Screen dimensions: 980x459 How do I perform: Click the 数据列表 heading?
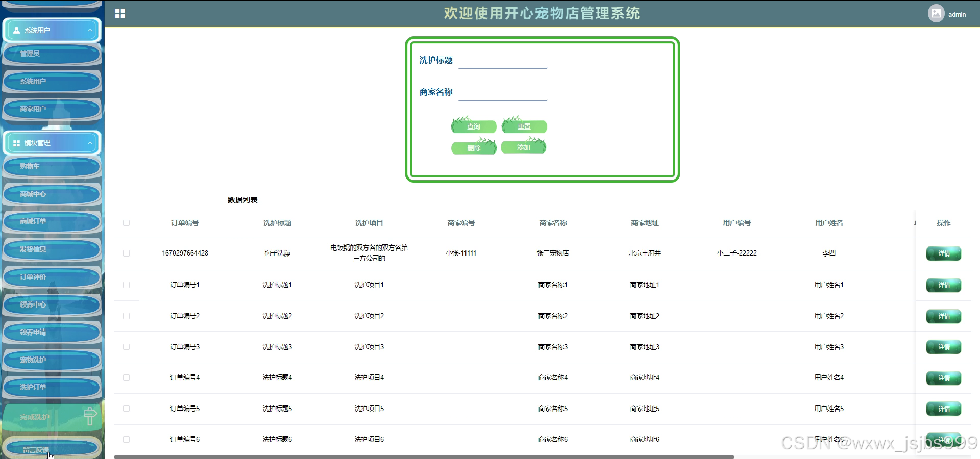242,200
